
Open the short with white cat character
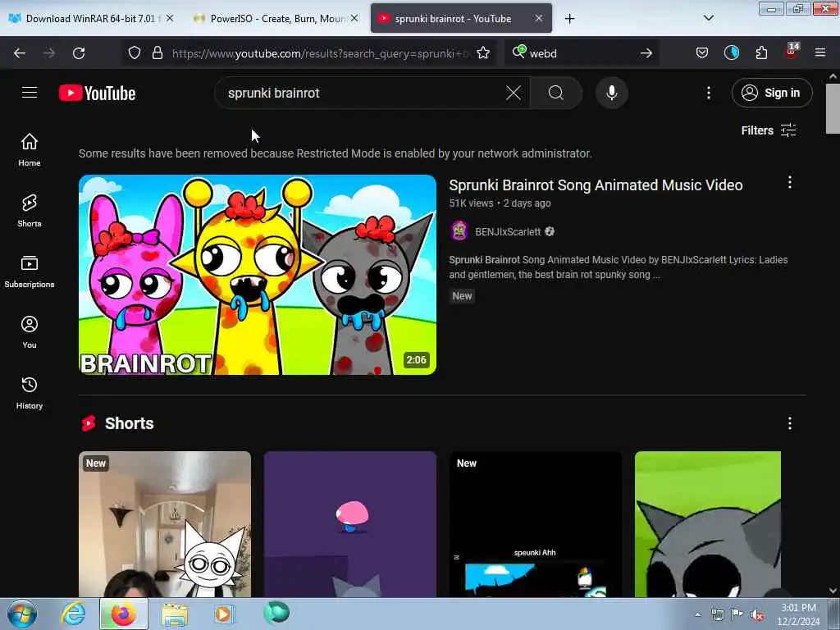tap(164, 524)
